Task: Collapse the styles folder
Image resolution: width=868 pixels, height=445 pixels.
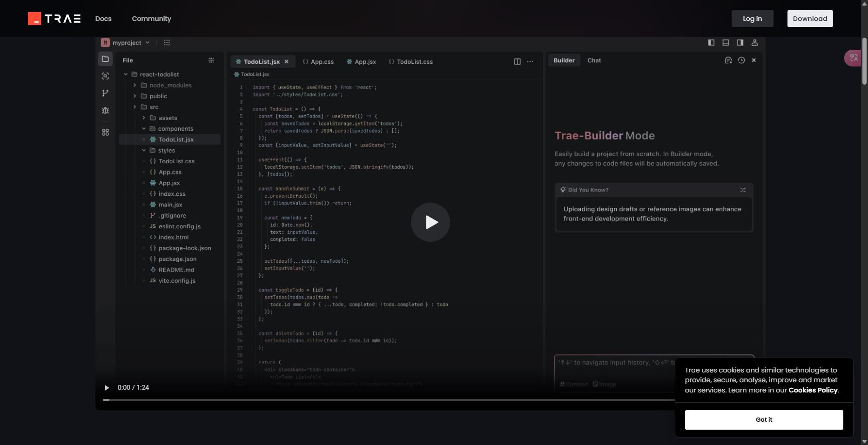Action: (144, 150)
